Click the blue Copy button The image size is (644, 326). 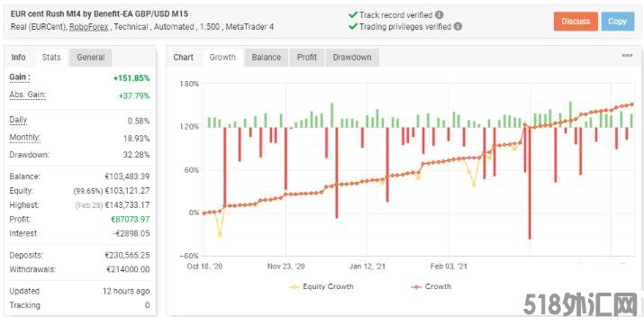click(617, 22)
